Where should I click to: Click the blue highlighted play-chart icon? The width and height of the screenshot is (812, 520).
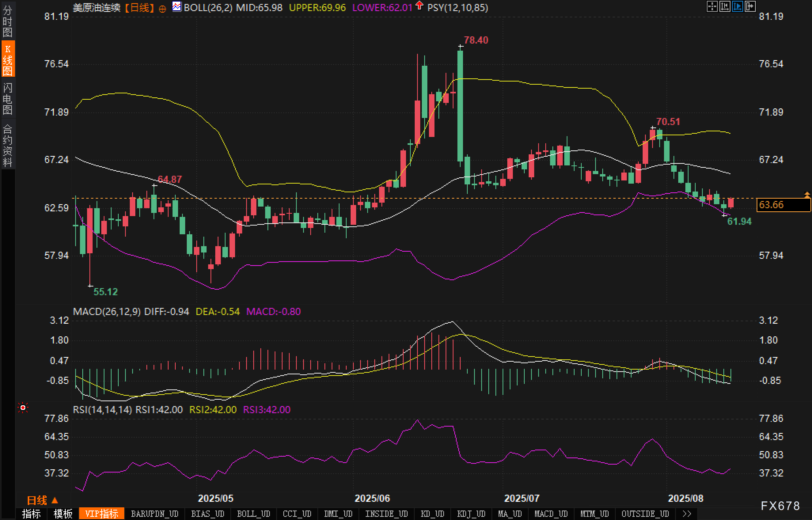click(737, 6)
